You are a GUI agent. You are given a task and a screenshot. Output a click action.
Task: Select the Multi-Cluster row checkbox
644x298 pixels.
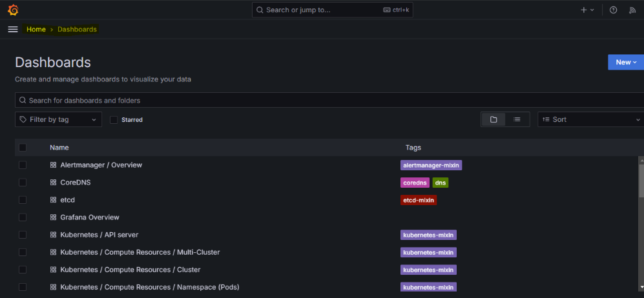[23, 252]
